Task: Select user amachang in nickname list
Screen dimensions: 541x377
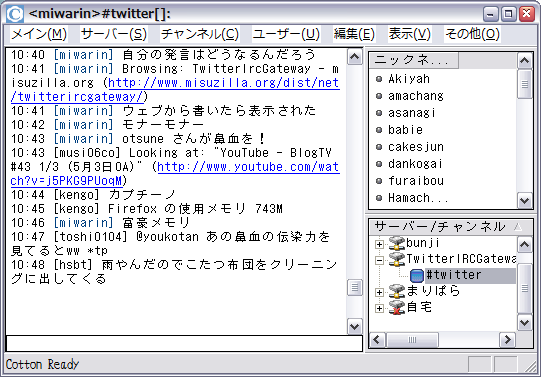Action: point(416,96)
